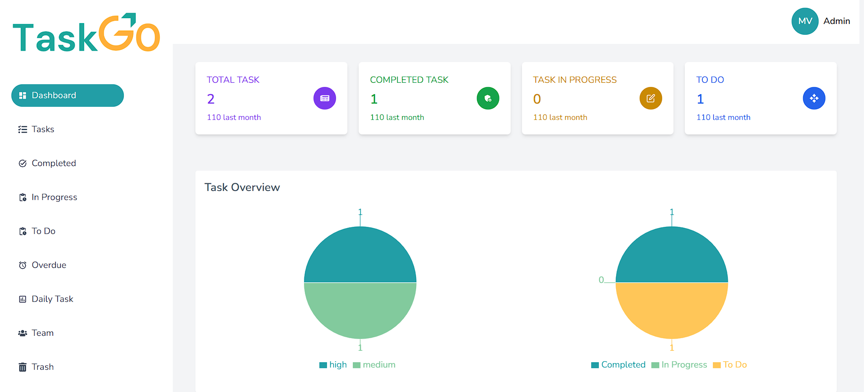Click the purple Total Task icon

pos(324,98)
